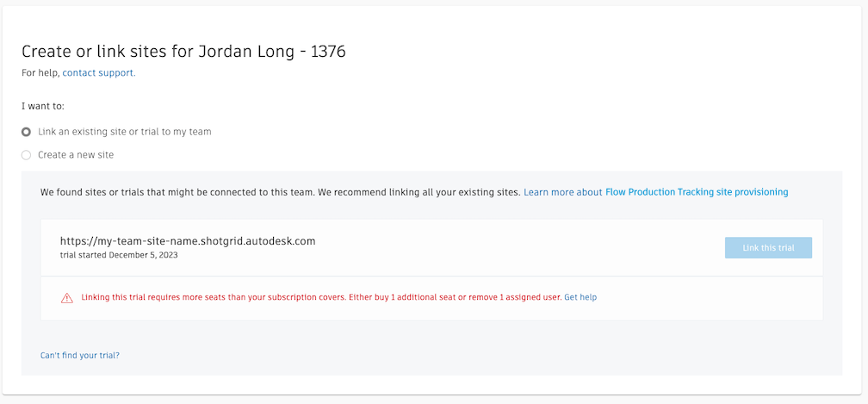
Task: Click 'Link an existing site or trial to my team' label
Action: pos(125,132)
